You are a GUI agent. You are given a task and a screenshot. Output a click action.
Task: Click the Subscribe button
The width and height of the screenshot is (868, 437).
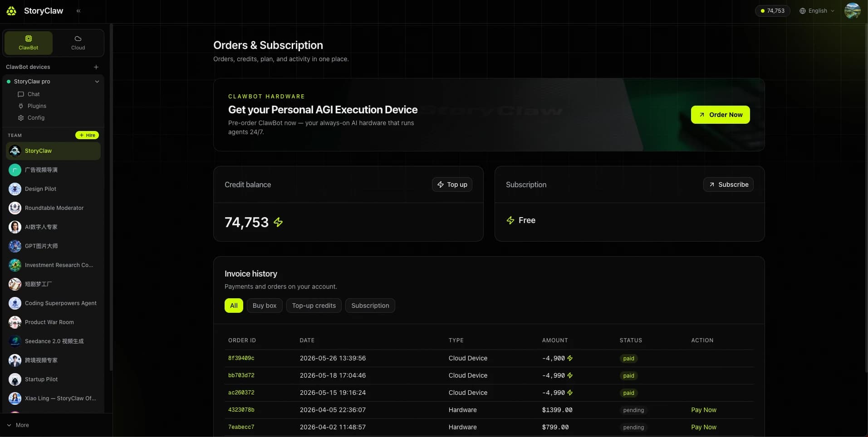[x=728, y=185]
